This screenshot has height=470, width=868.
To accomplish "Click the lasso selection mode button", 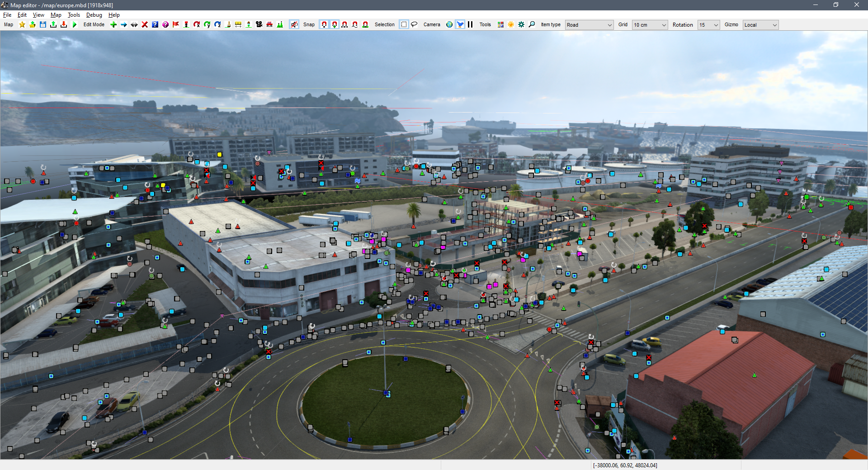I will coord(414,25).
